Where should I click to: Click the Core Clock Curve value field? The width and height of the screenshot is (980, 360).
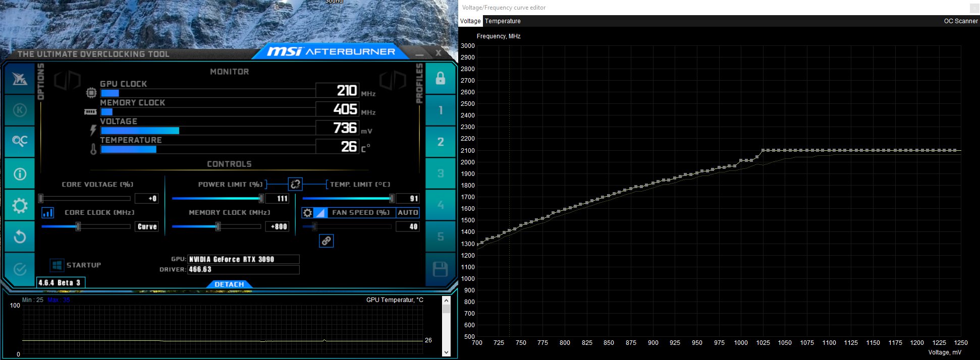coord(147,227)
